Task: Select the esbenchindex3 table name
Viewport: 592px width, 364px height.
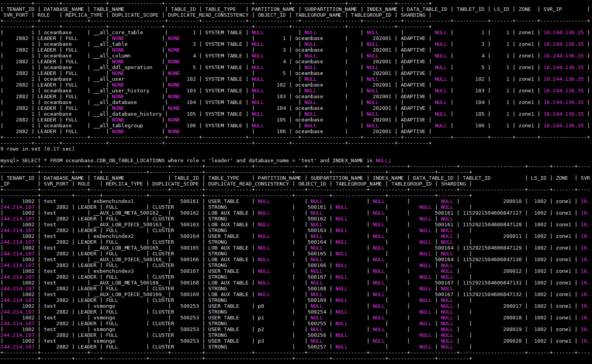Action: pos(114,271)
